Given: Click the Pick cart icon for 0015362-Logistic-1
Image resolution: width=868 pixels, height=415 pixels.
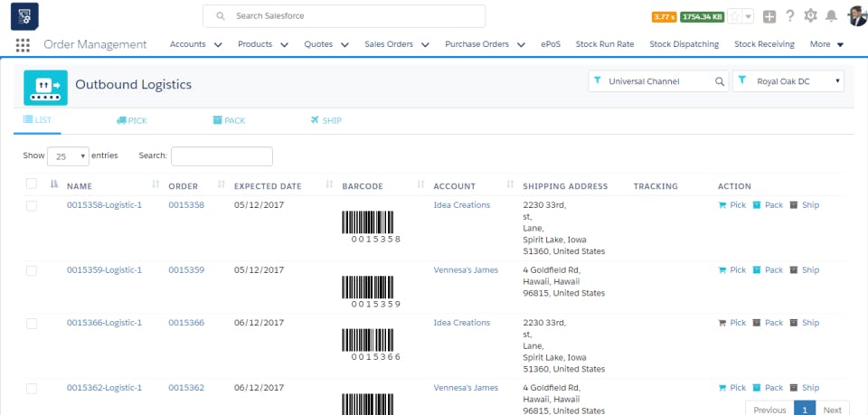Looking at the screenshot, I should point(722,389).
